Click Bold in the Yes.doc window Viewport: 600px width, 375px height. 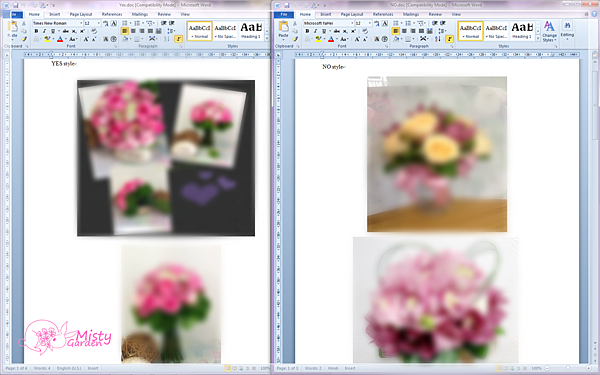[x=36, y=31]
